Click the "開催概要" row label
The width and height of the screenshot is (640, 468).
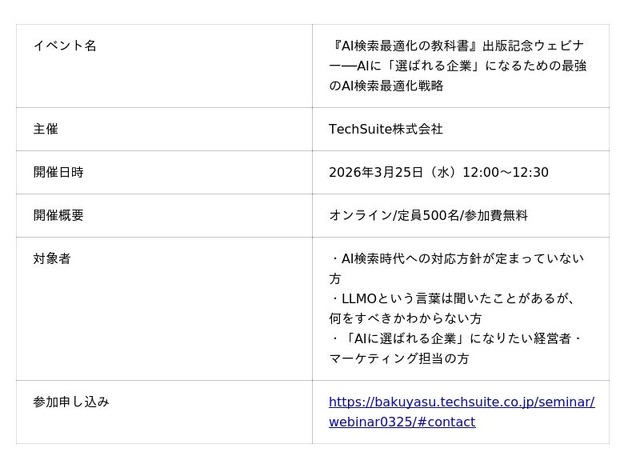coord(58,215)
